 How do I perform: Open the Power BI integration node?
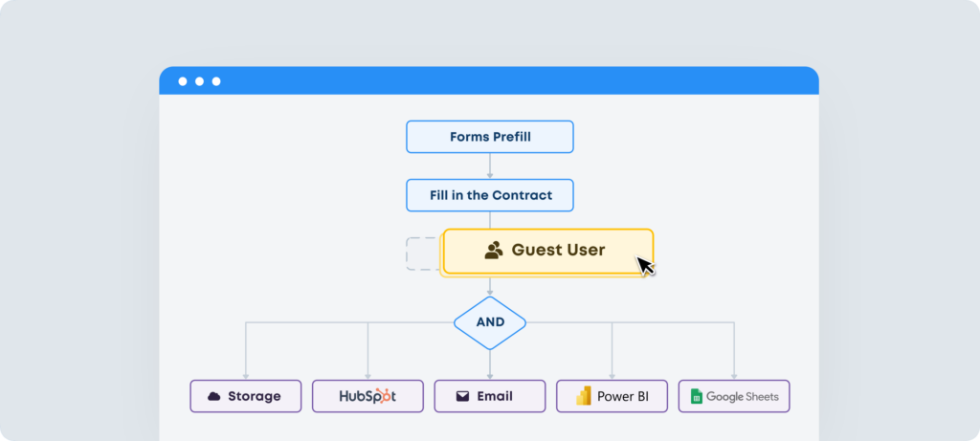[x=612, y=396]
